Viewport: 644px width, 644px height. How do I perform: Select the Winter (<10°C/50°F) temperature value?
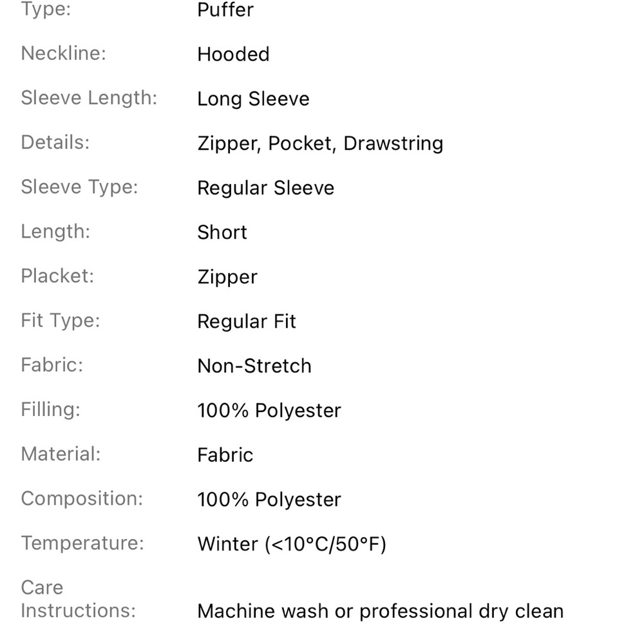292,544
